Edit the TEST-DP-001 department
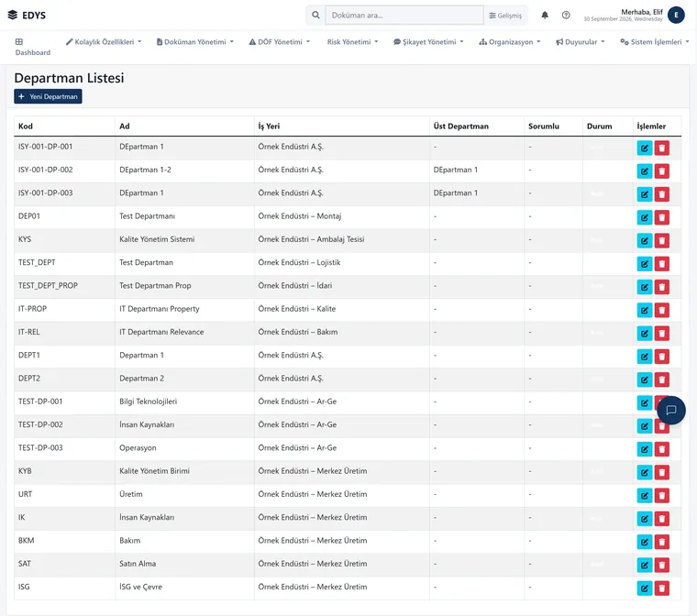Image resolution: width=697 pixels, height=616 pixels. pyautogui.click(x=644, y=402)
